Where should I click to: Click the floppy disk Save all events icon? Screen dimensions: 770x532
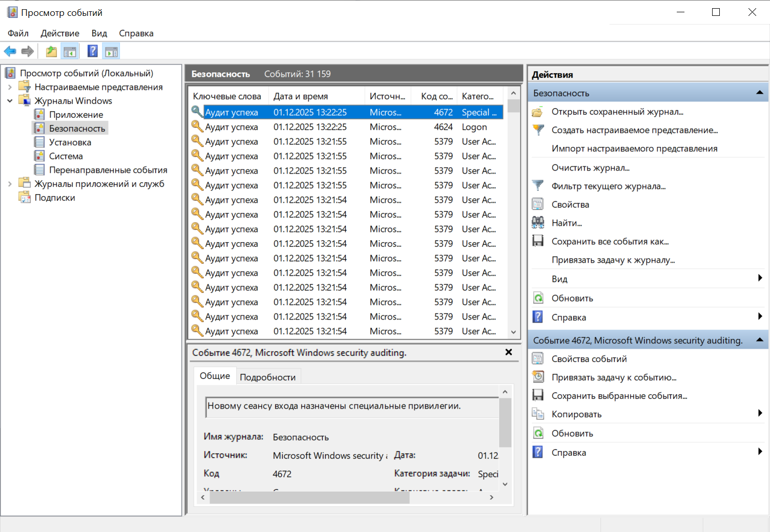point(538,241)
